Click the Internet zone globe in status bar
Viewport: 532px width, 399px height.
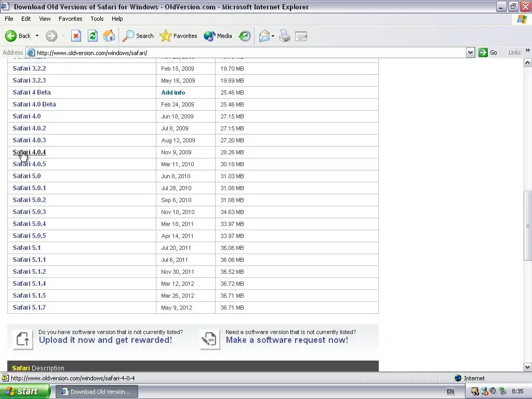click(x=458, y=378)
